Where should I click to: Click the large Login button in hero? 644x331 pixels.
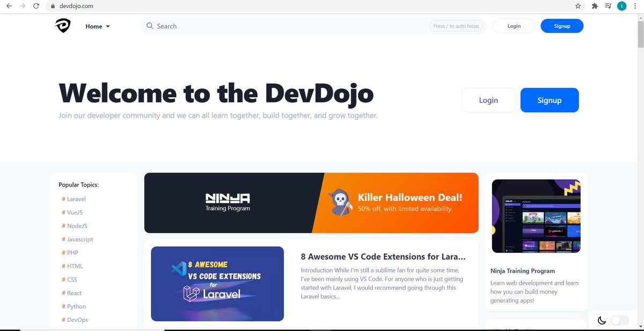click(x=488, y=100)
